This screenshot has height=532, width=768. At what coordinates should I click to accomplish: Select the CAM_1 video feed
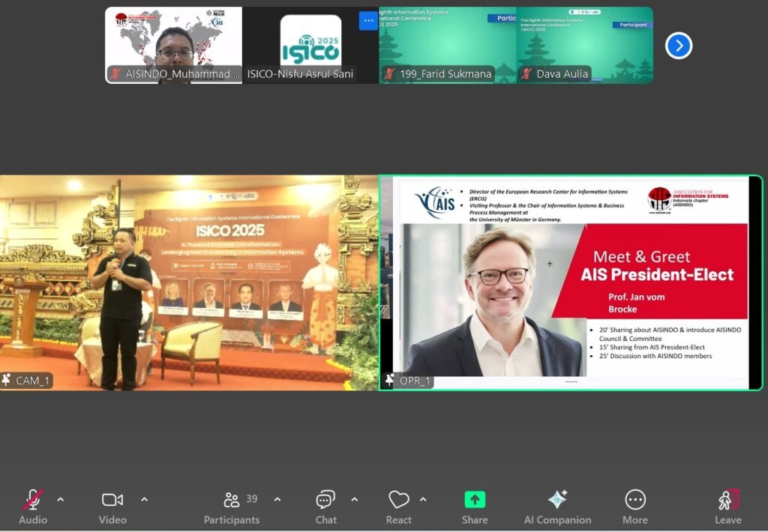point(189,283)
